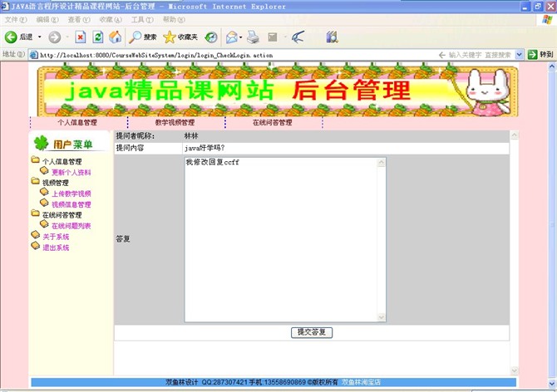Open the 搜索 search toolbar button

[142, 37]
